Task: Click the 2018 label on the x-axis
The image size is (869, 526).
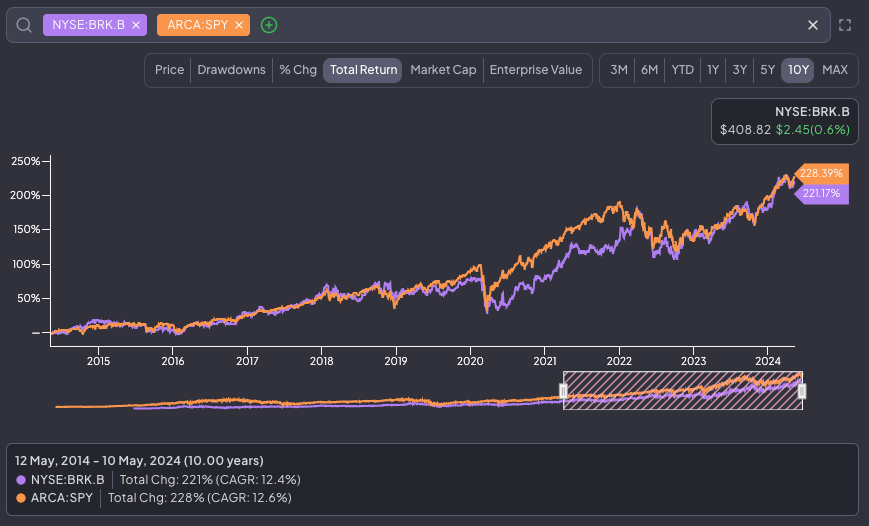Action: pos(321,361)
